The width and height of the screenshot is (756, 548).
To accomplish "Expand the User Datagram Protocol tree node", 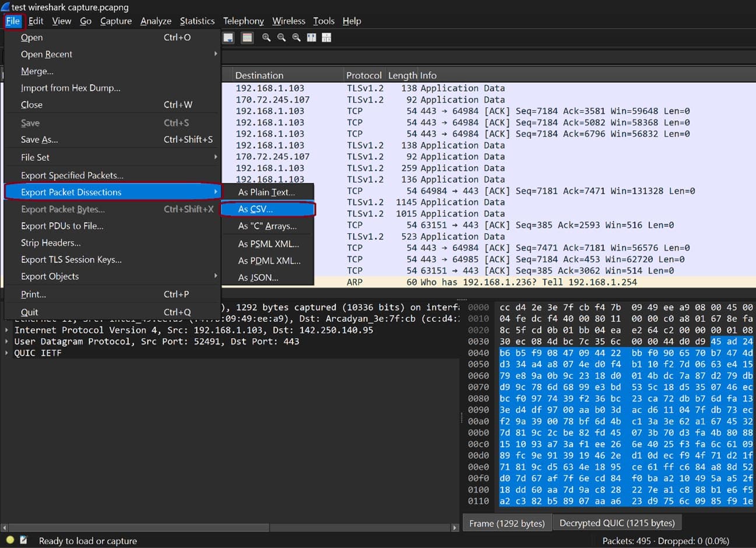I will (x=6, y=341).
